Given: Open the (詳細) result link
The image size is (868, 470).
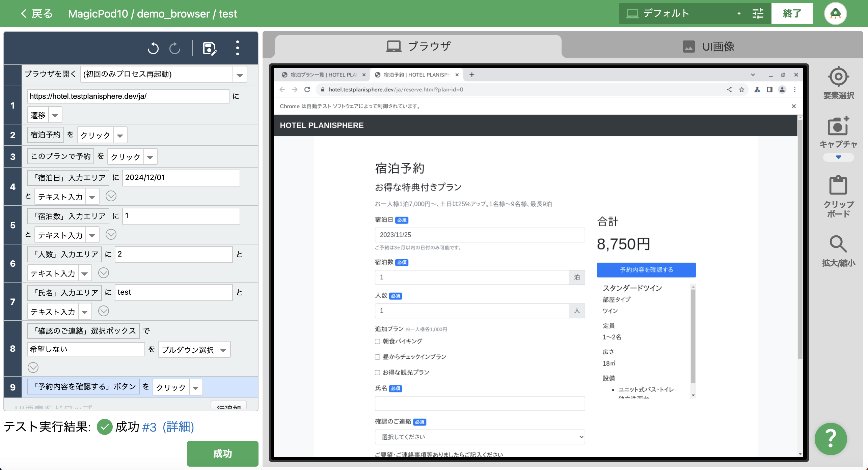Looking at the screenshot, I should coord(178,427).
